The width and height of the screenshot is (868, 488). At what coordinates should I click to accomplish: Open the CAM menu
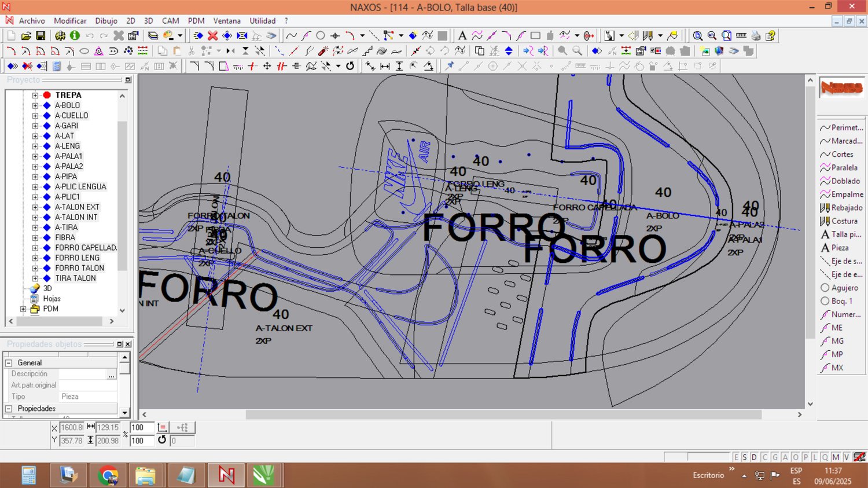pos(171,21)
